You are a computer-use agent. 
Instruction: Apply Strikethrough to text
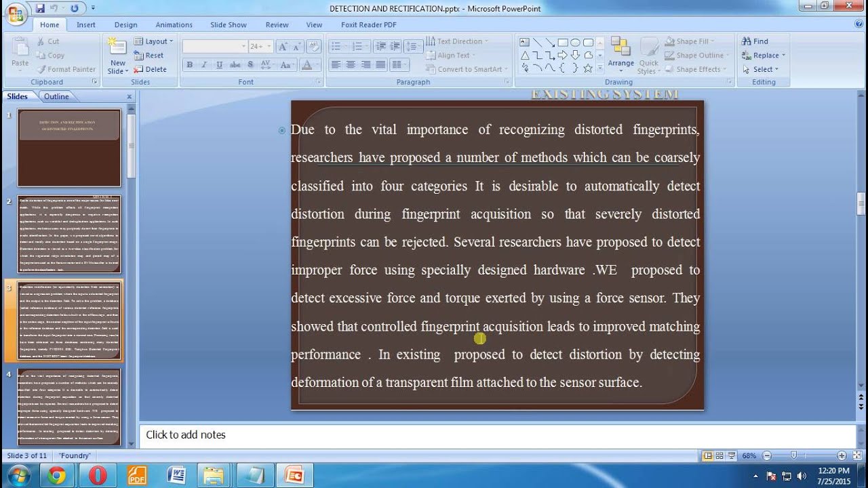coord(235,65)
